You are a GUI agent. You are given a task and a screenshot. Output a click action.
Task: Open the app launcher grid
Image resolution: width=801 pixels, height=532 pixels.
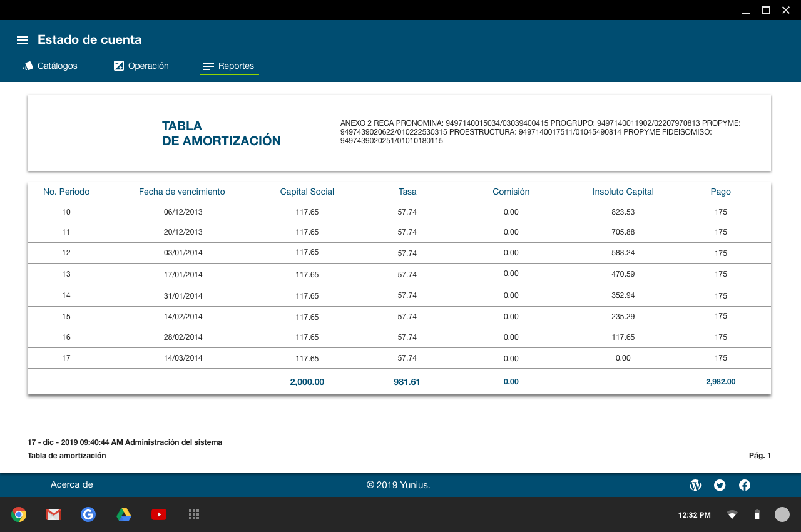[194, 514]
